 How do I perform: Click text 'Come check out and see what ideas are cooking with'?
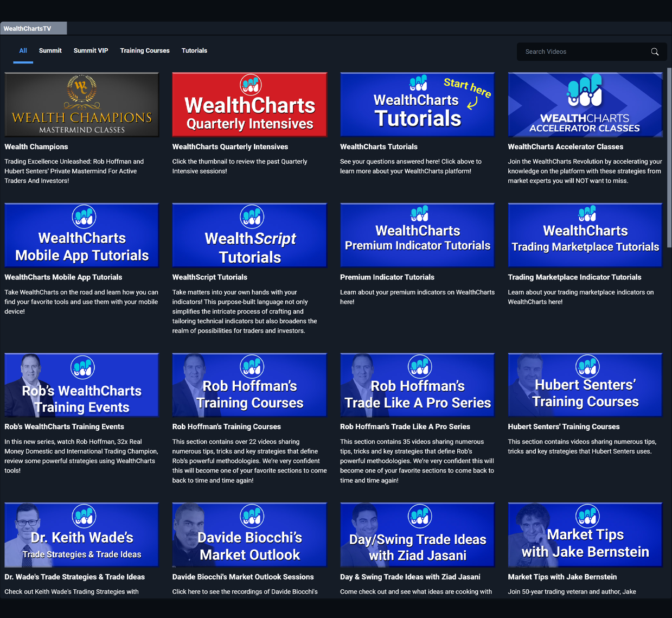[x=416, y=591]
